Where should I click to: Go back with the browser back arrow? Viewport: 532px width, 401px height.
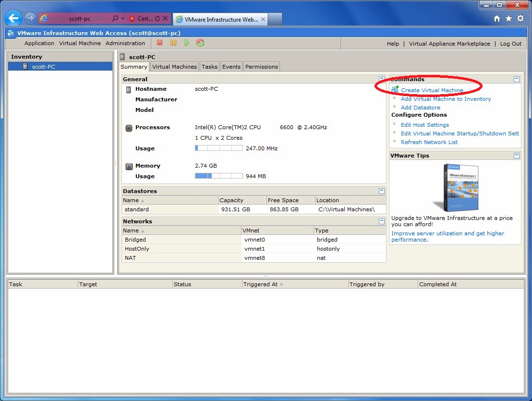[13, 18]
